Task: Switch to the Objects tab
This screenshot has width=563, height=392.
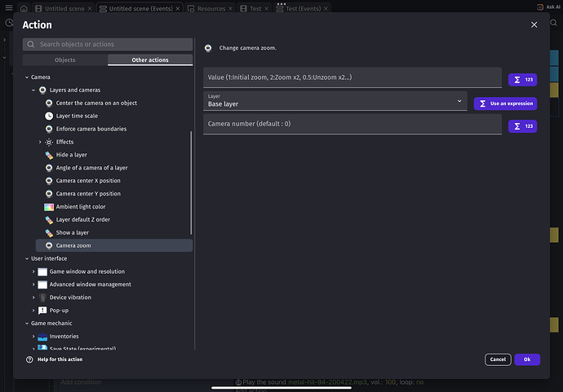Action: (65, 60)
